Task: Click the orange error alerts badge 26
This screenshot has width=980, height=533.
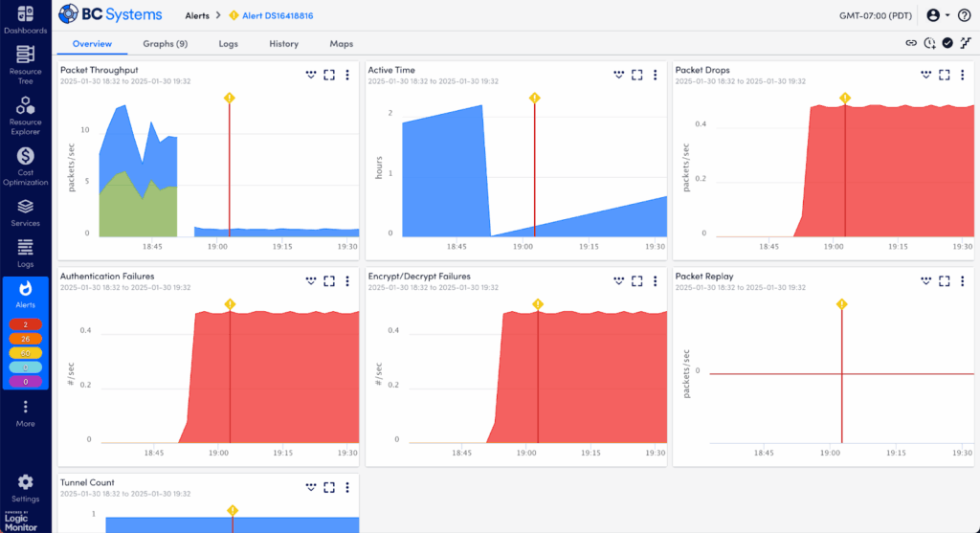Action: tap(25, 339)
